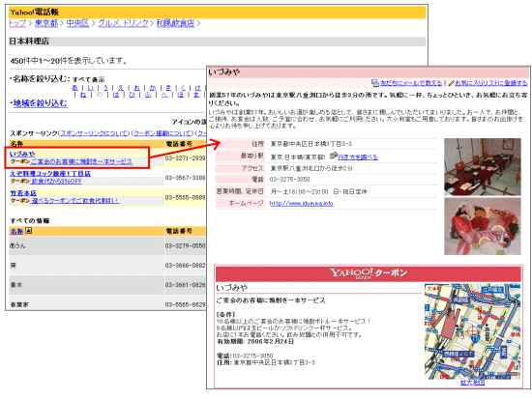Open the 飲食代から3%OFF coupon link
This screenshot has width=532, height=399.
click(56, 182)
